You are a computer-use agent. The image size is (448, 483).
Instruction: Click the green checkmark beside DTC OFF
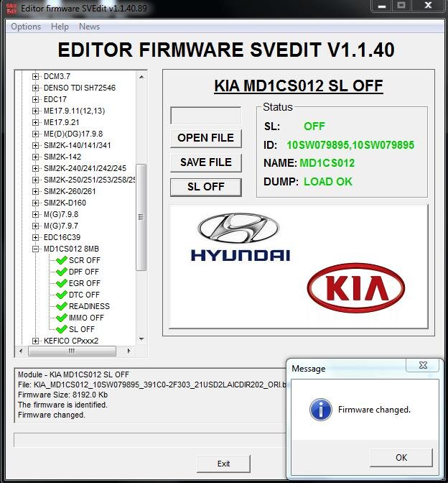62,295
